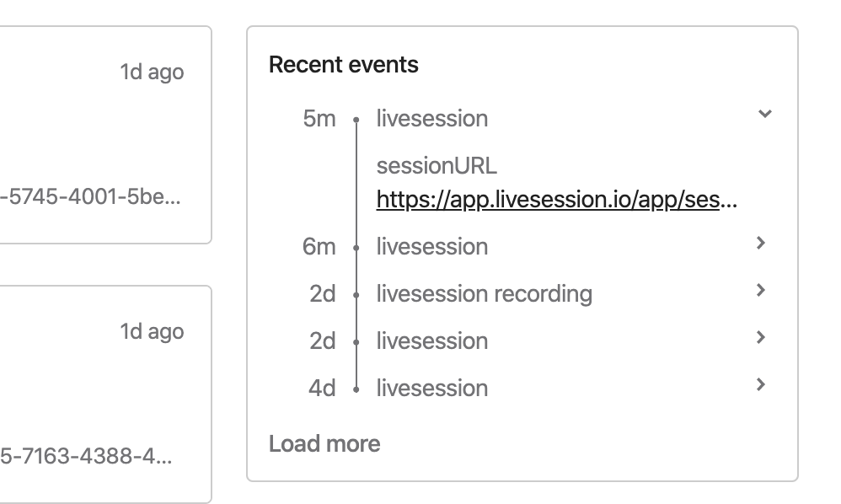Click the Recent events panel heading

coord(343,64)
